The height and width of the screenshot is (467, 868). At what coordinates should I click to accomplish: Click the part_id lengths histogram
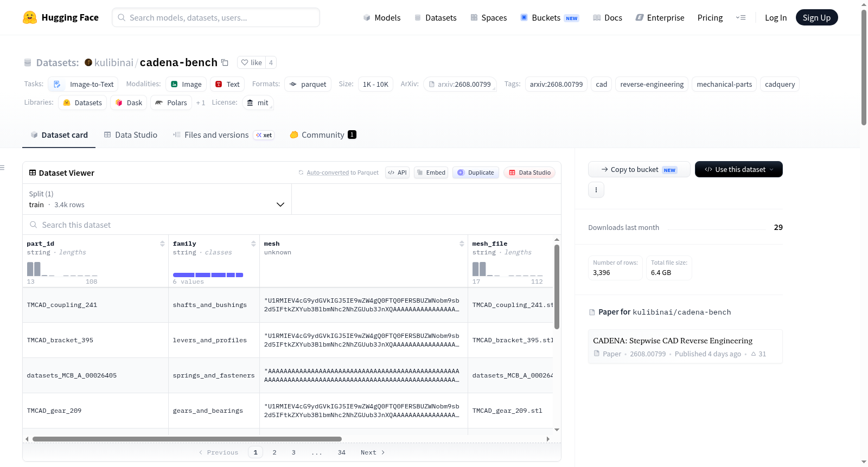click(x=62, y=269)
